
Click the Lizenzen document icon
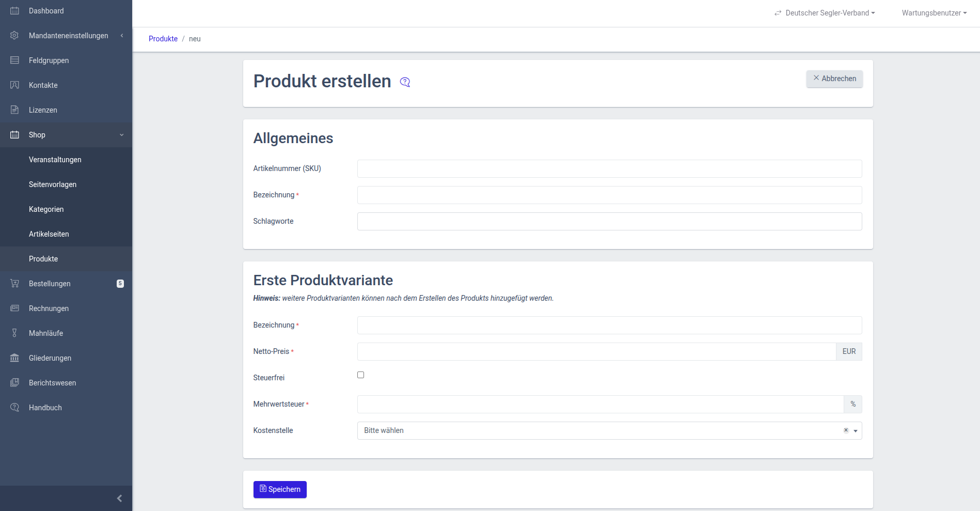pos(14,110)
